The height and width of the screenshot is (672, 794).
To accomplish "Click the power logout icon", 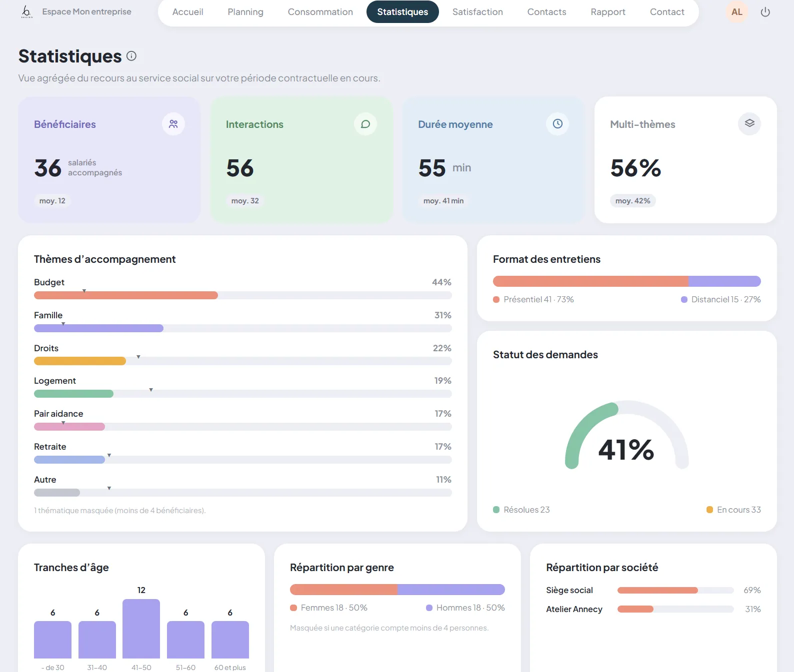I will (765, 12).
